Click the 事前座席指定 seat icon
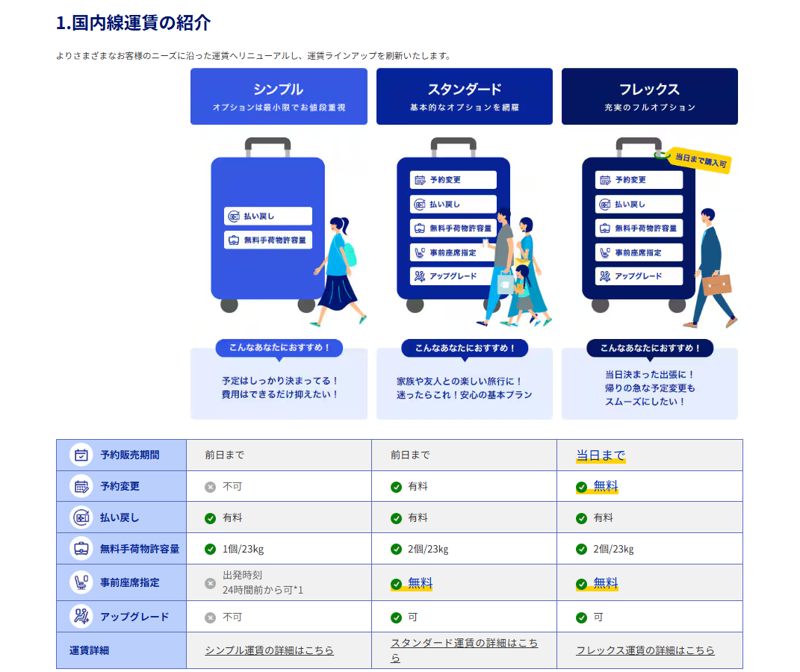 (81, 582)
